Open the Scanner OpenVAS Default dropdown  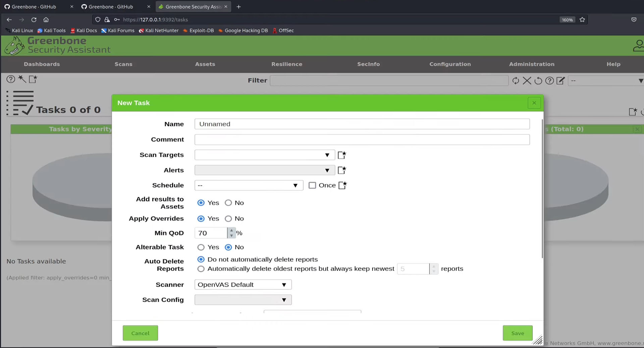pos(243,285)
